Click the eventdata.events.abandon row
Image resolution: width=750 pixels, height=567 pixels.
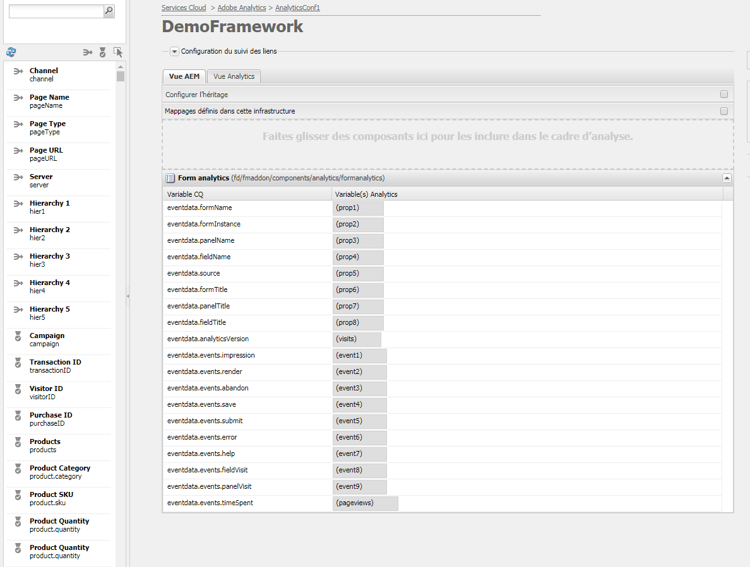(442, 389)
